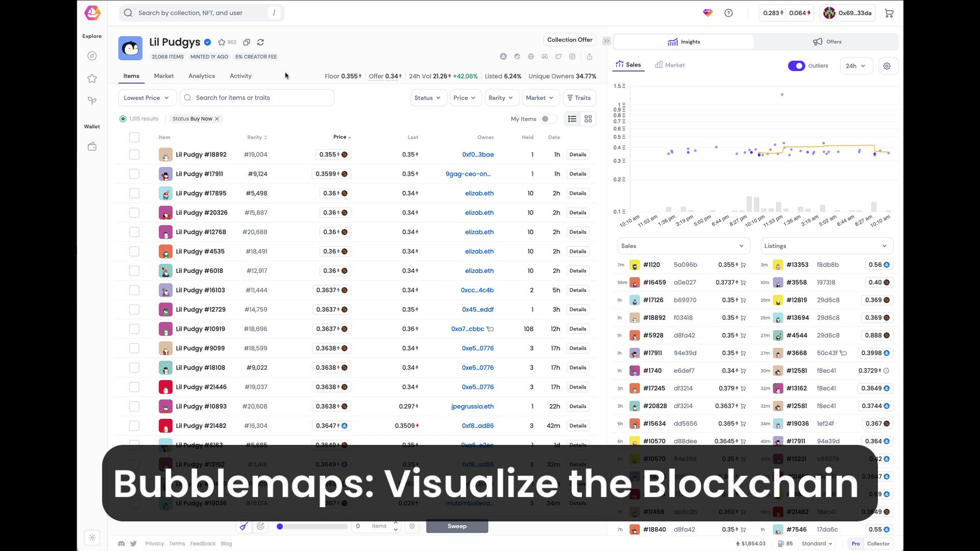The width and height of the screenshot is (980, 551).
Task: Open the Lowest Price sort dropdown
Action: point(146,97)
